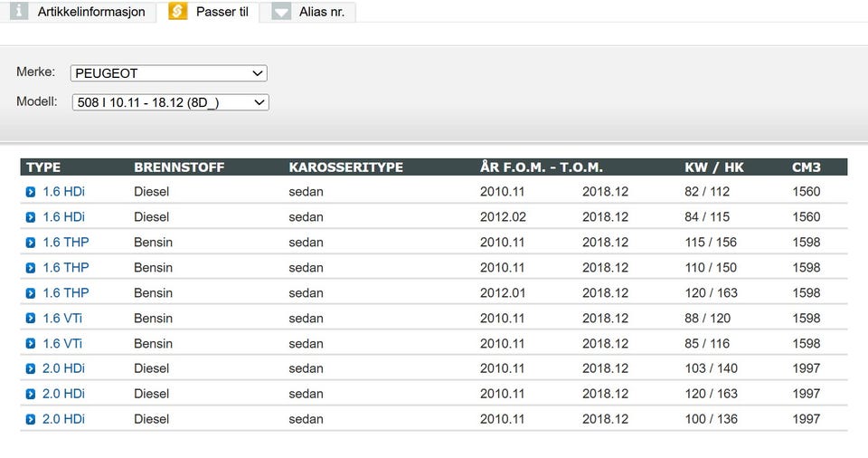This screenshot has height=458, width=868.
Task: Click the TYPE column header
Action: click(x=43, y=167)
